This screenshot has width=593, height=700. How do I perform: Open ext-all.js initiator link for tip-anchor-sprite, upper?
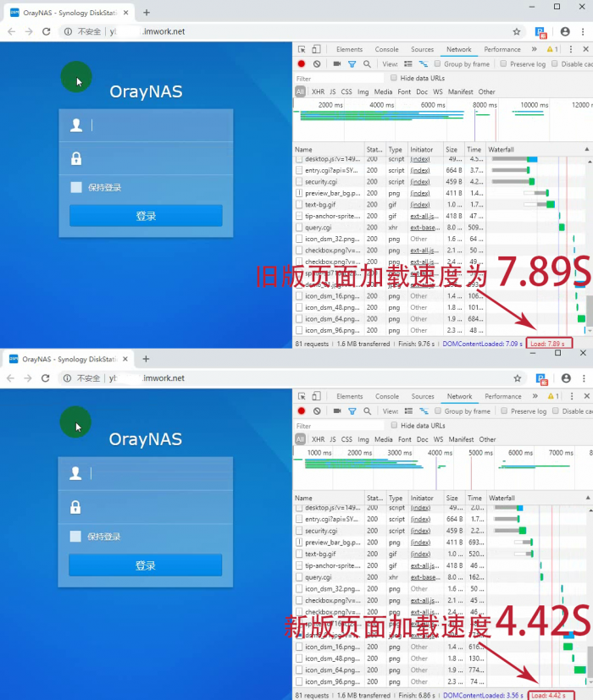tap(424, 216)
